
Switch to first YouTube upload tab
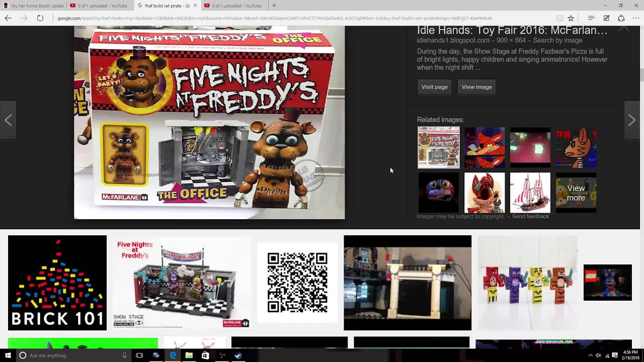[99, 6]
